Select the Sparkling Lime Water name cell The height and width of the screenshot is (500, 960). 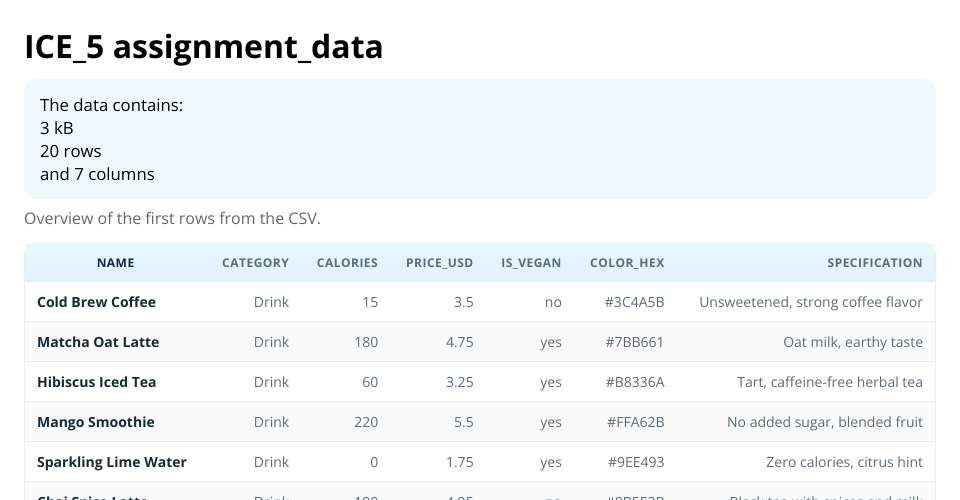pyautogui.click(x=111, y=462)
